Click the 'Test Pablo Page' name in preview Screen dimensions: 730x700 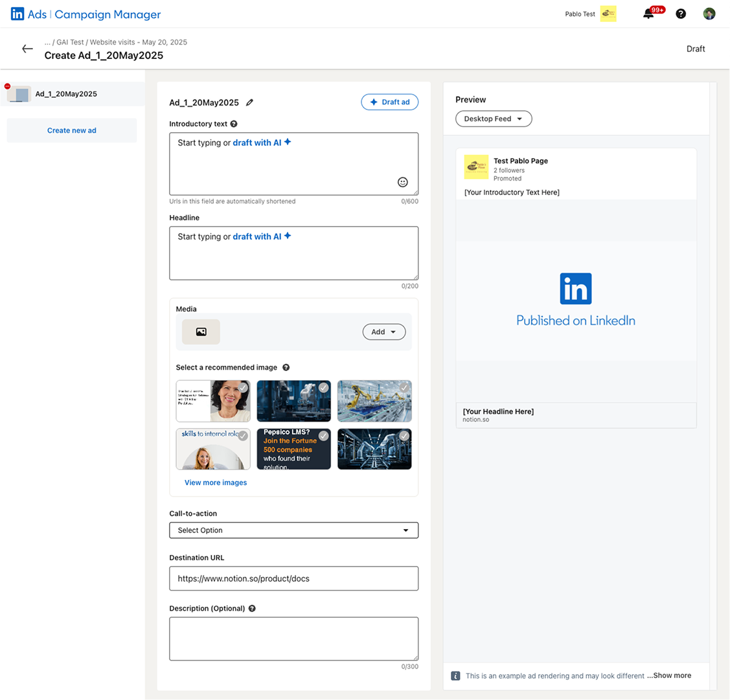[521, 161]
